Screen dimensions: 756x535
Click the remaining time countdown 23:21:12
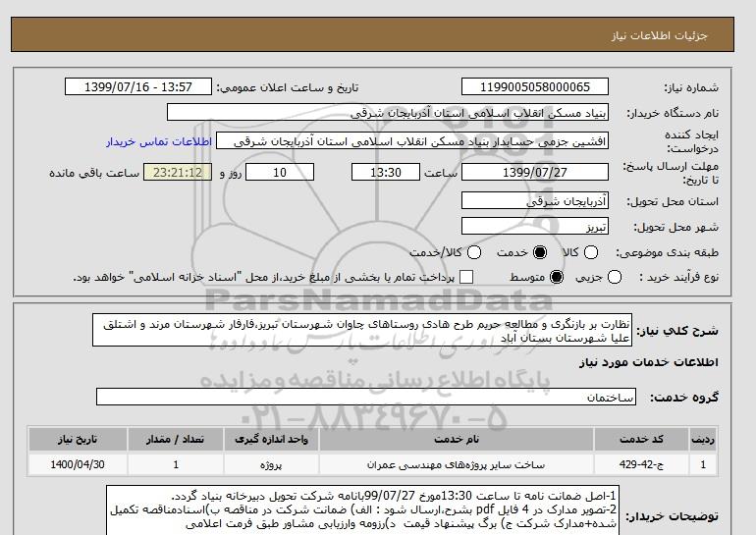pos(178,172)
